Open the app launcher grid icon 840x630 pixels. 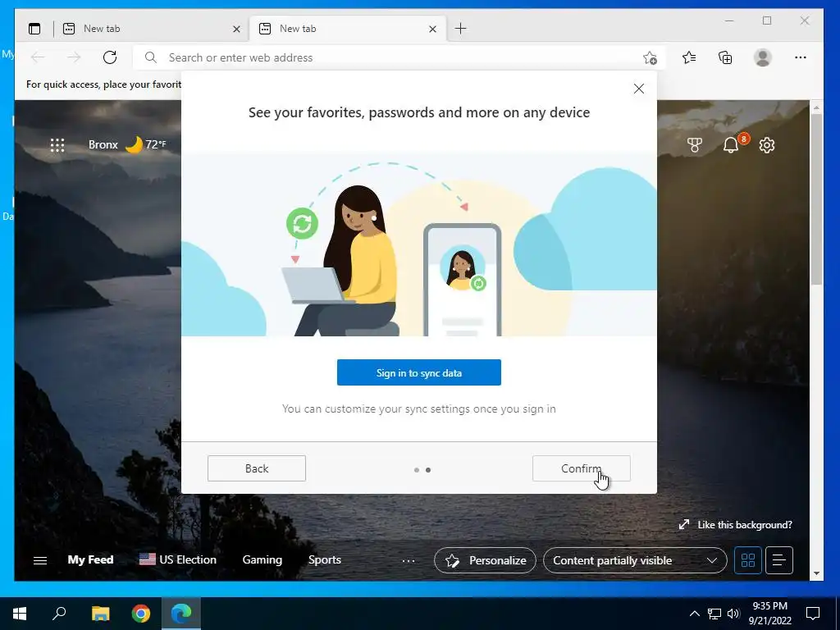57,144
